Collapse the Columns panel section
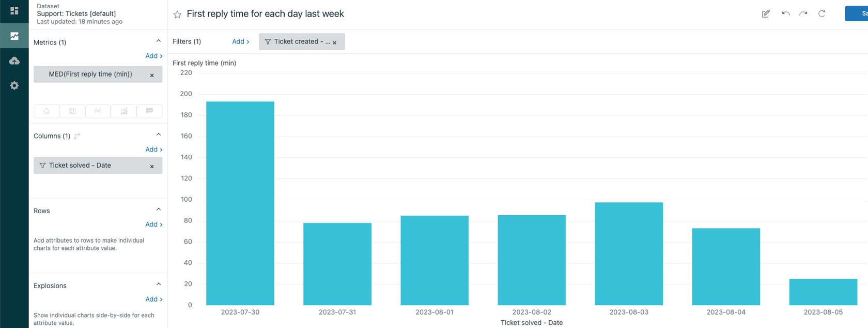868x328 pixels. pos(159,134)
